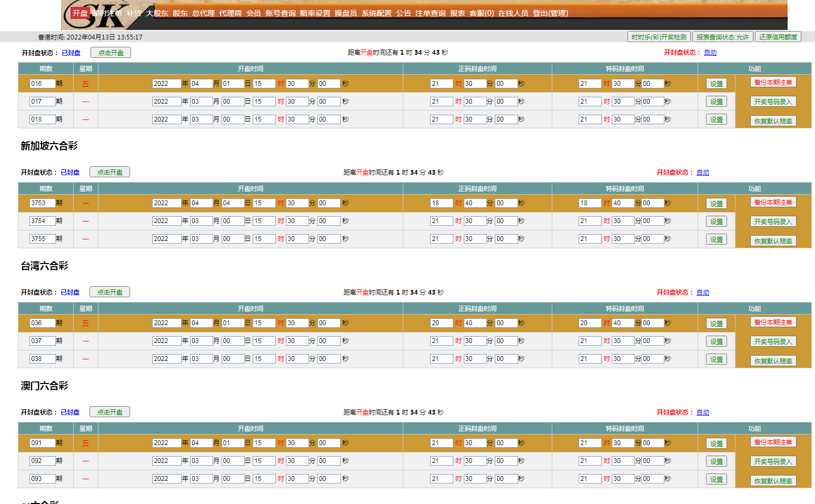Click the period number field showing 016
This screenshot has height=504, width=815.
tap(42, 84)
